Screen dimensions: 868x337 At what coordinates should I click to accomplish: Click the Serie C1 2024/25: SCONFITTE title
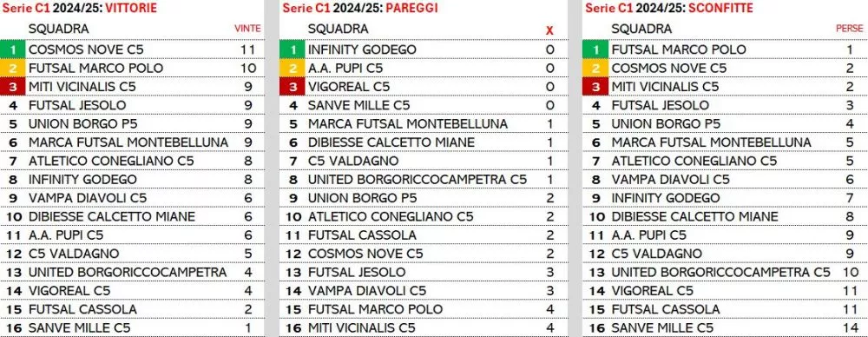pyautogui.click(x=669, y=8)
